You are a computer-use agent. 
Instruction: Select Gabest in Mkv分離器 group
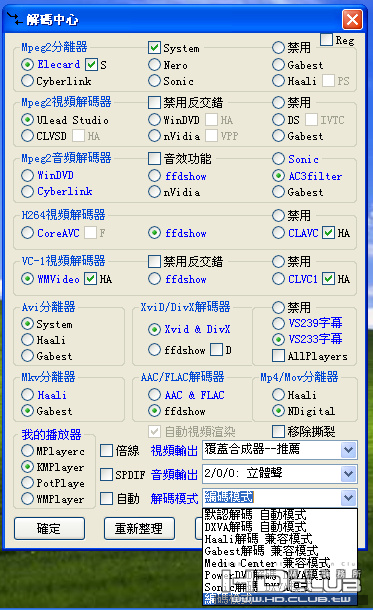pos(27,411)
